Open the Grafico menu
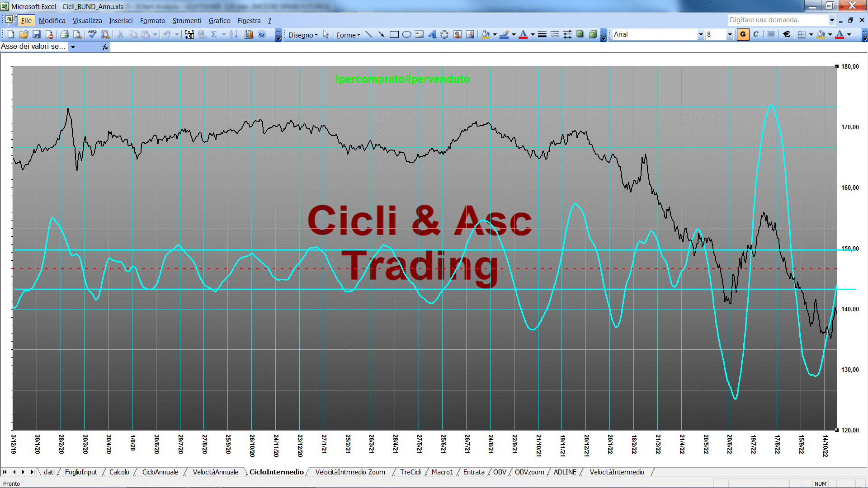This screenshot has height=488, width=868. coord(219,20)
